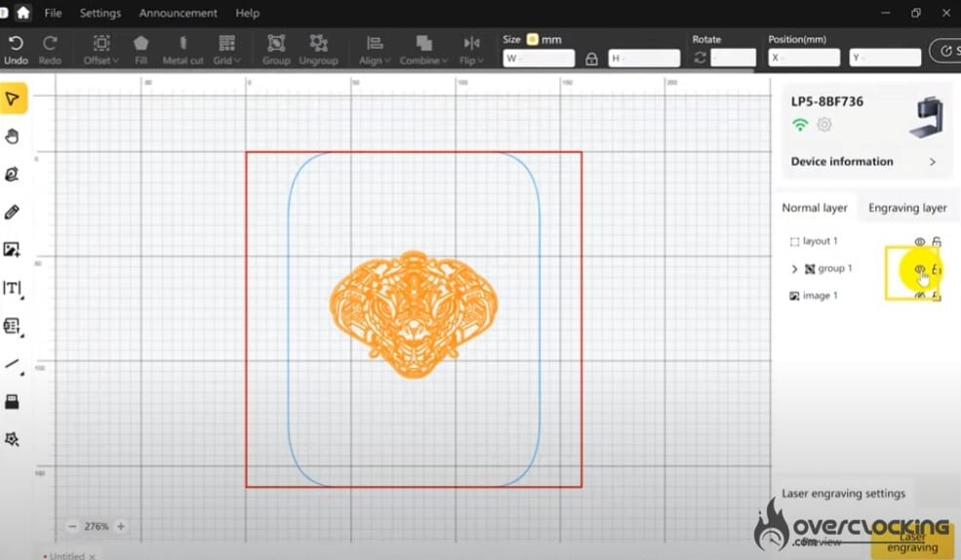Toggle visibility of group 1 layer
Image resolution: width=961 pixels, height=560 pixels.
tap(919, 269)
